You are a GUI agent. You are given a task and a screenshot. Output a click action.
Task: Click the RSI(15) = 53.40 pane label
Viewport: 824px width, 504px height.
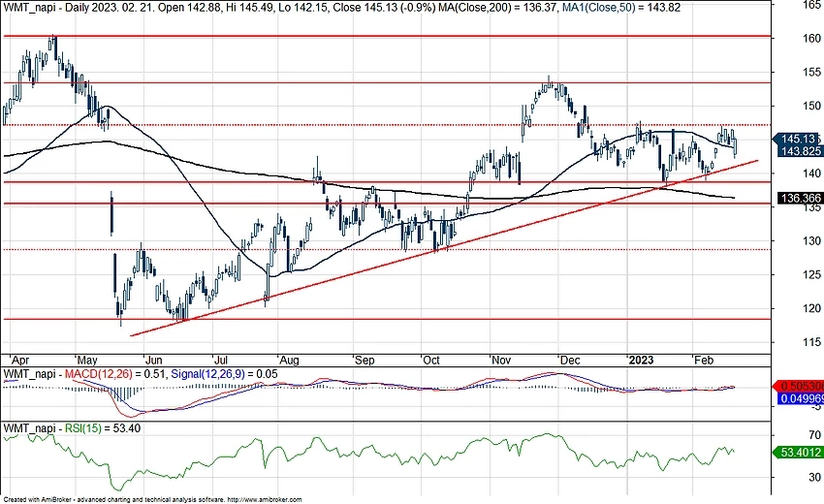click(x=103, y=428)
